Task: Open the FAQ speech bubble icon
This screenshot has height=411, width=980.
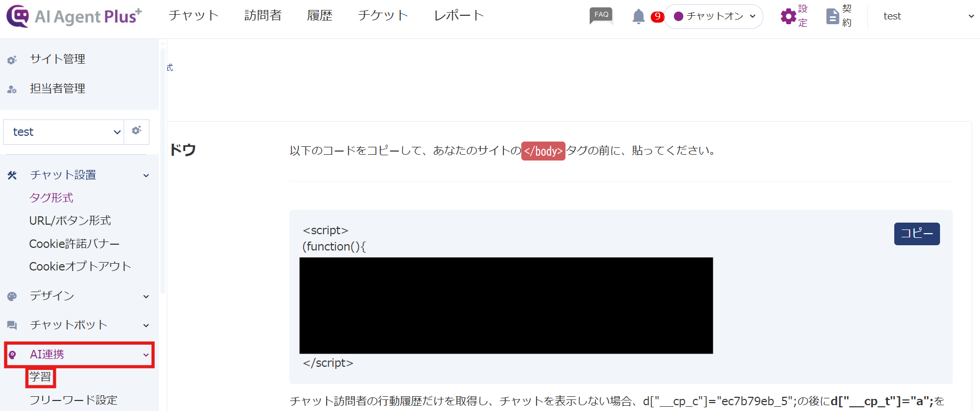Action: (x=601, y=16)
